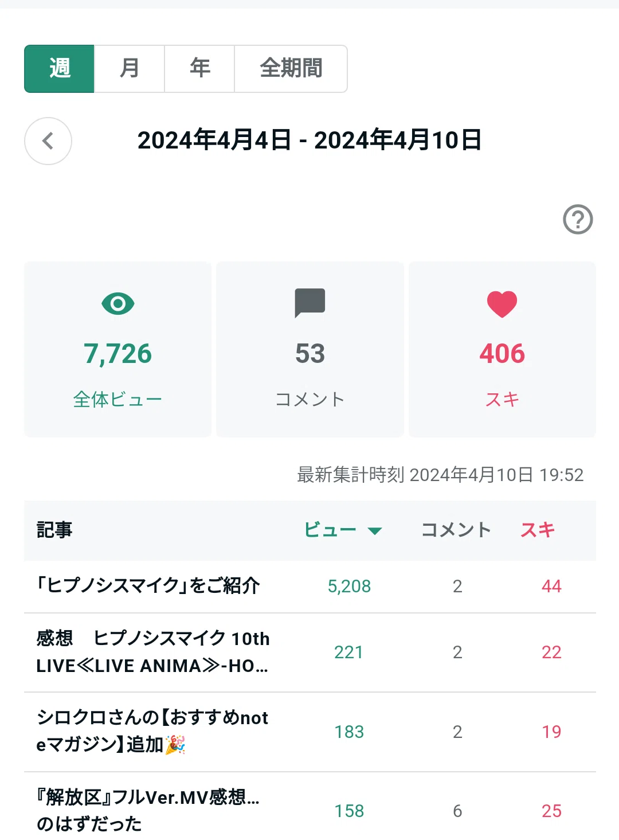
Task: Show the 全期間 tab
Action: tap(291, 69)
